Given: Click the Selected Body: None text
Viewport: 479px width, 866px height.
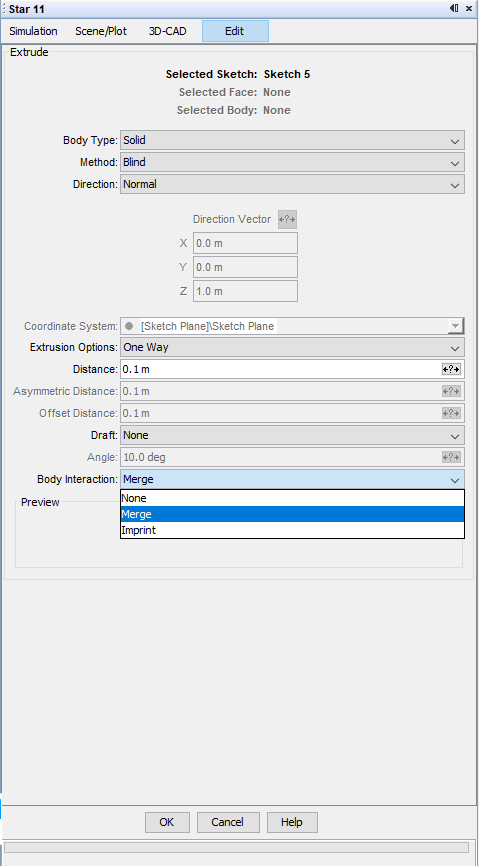Looking at the screenshot, I should coord(233,110).
